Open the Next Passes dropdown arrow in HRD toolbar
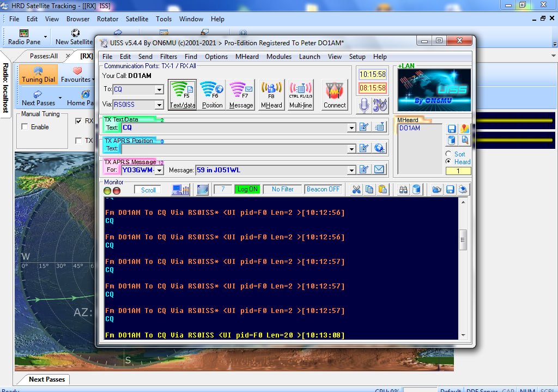This screenshot has height=392, width=558. (x=60, y=98)
